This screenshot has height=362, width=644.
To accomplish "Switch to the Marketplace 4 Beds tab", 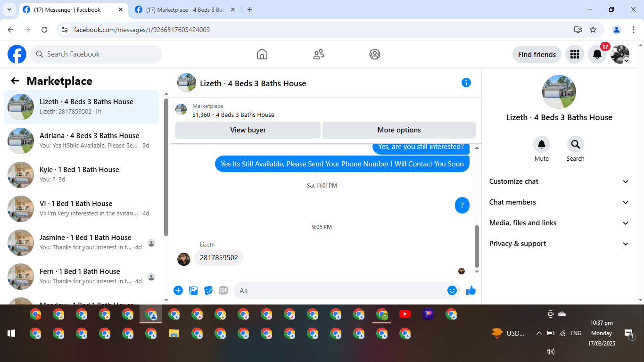I will (186, 10).
